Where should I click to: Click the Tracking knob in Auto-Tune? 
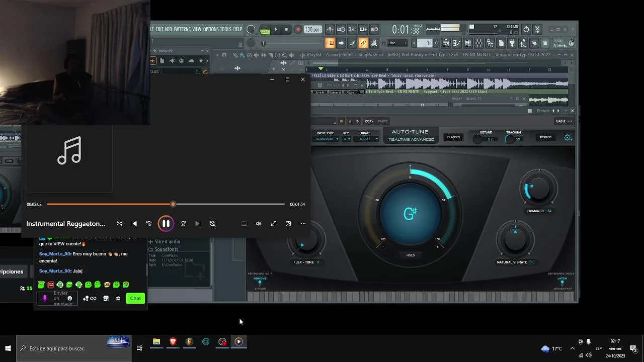(x=509, y=139)
